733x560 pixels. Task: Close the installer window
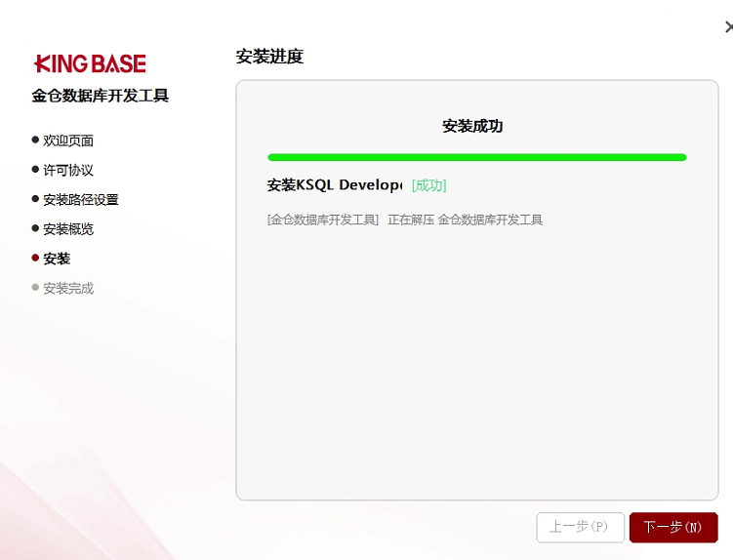click(x=728, y=27)
